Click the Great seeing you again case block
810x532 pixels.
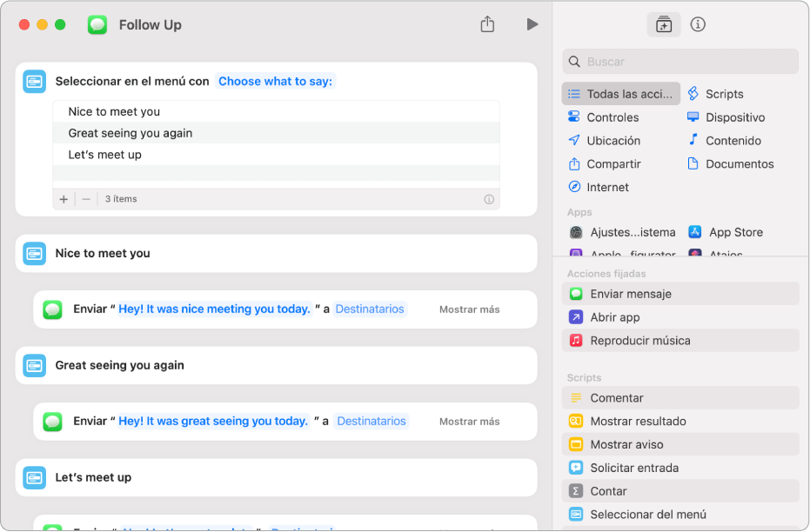277,365
